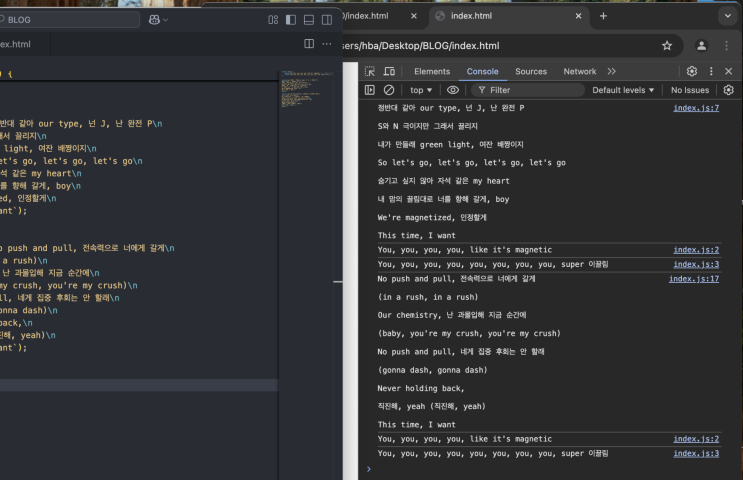Screen dimensions: 743x480
Task: Open the Default levels dropdown
Action: point(623,90)
